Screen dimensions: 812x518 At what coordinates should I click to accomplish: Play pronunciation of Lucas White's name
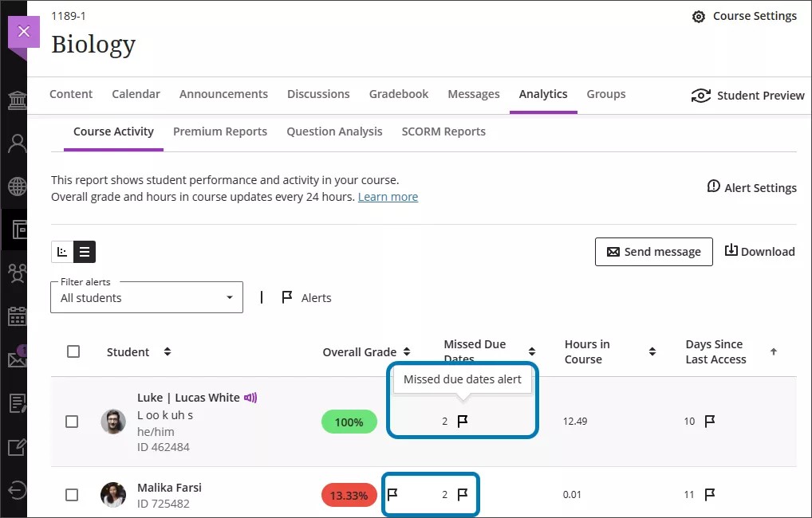tap(251, 397)
